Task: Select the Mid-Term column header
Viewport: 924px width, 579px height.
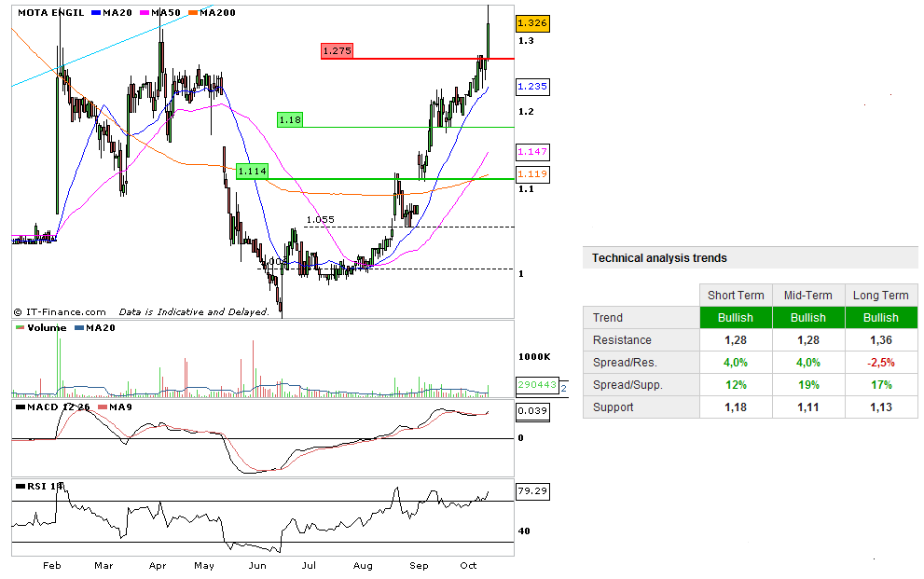Action: 807,296
